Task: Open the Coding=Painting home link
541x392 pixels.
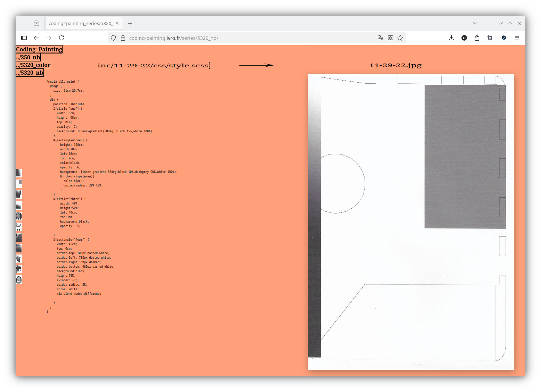Action: (39, 49)
